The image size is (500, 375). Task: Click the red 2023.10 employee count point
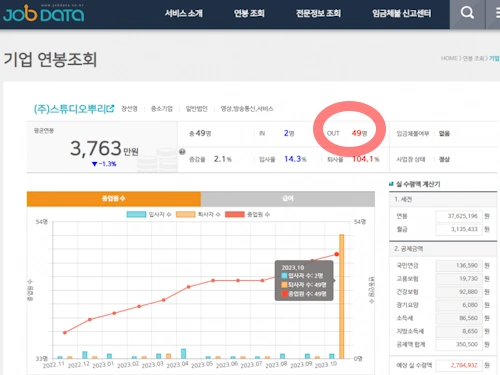(x=337, y=254)
